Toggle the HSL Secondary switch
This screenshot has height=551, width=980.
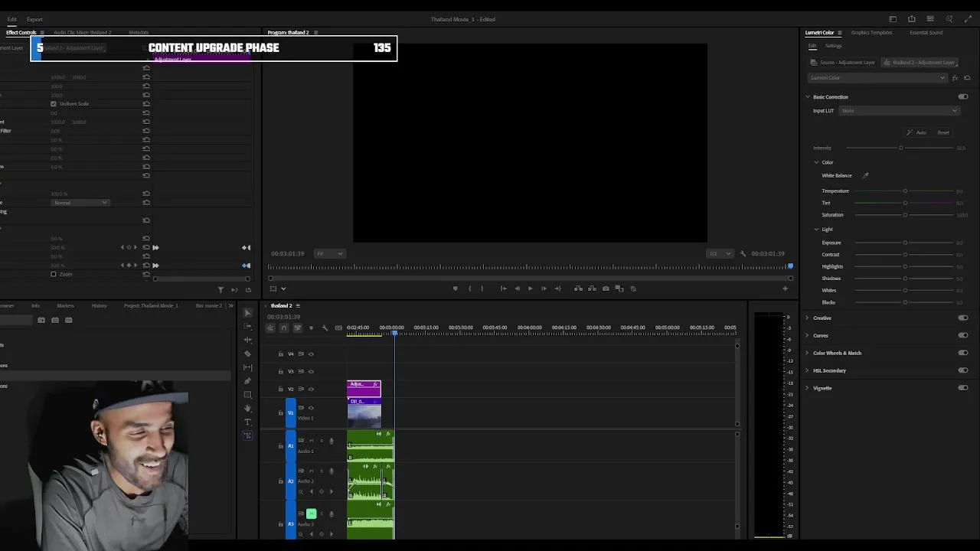[x=963, y=370]
